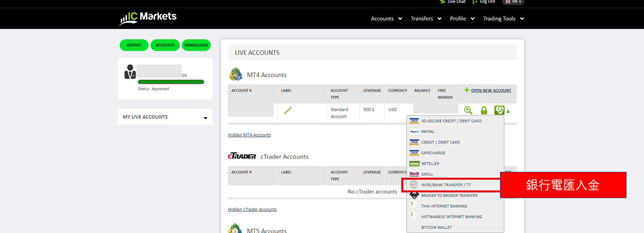644x233 pixels.
Task: Collapse the deposit menu using the green arrow
Action: tap(508, 112)
